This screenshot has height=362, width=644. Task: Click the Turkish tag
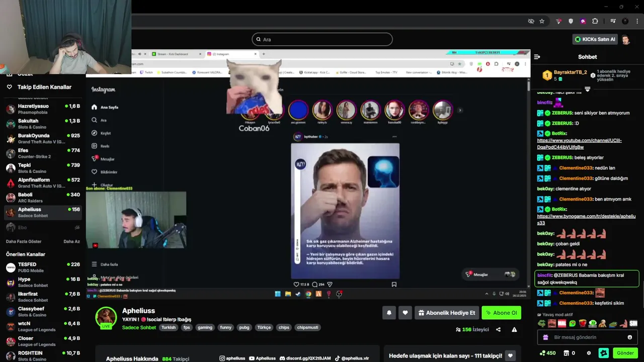(169, 327)
